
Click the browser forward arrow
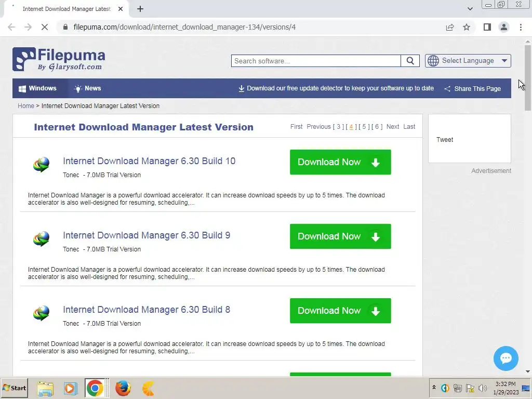pyautogui.click(x=28, y=27)
